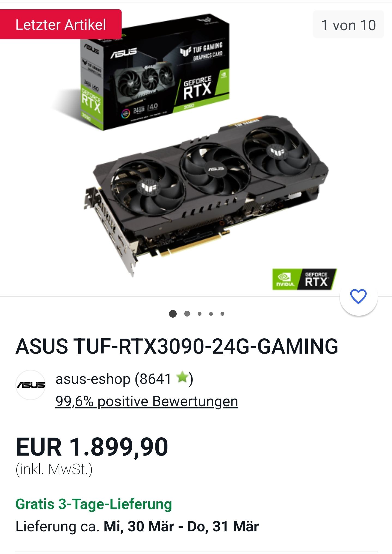Select the second image pagination dot
Screen dimensions: 392x554
tap(187, 314)
